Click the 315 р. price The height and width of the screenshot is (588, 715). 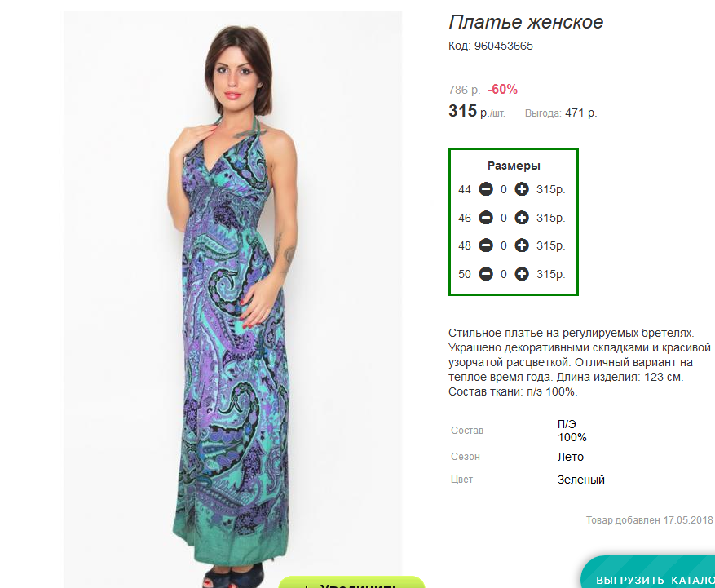coord(476,111)
